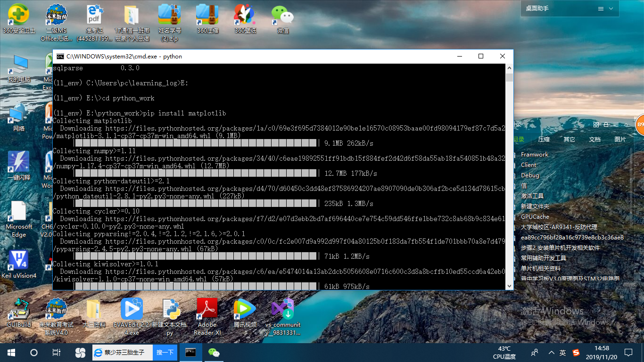
Task: Click the numpy 12.7MB progress bar
Action: [196, 173]
